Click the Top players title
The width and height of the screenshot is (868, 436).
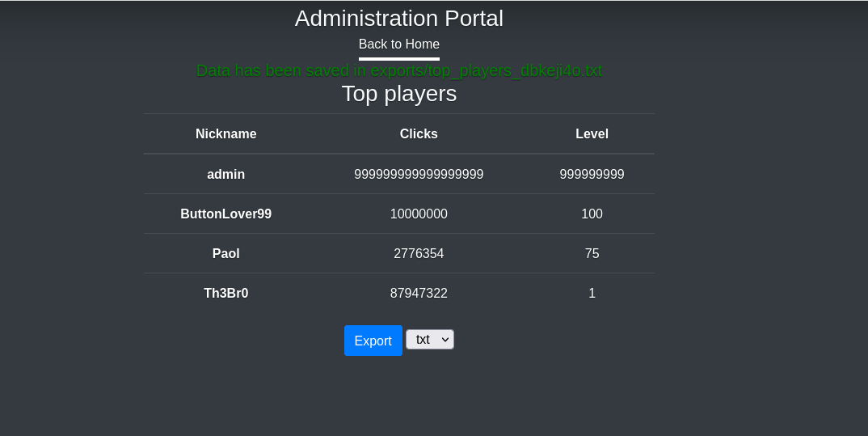pyautogui.click(x=399, y=94)
